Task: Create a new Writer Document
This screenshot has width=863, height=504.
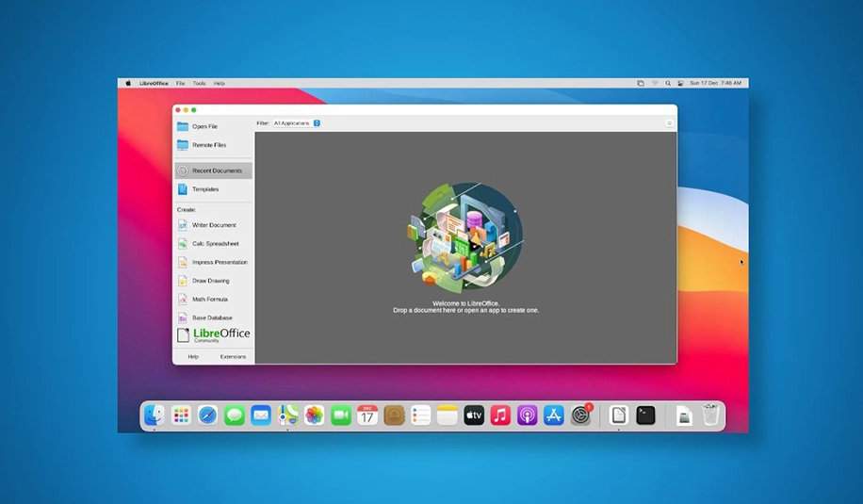Action: coord(213,225)
